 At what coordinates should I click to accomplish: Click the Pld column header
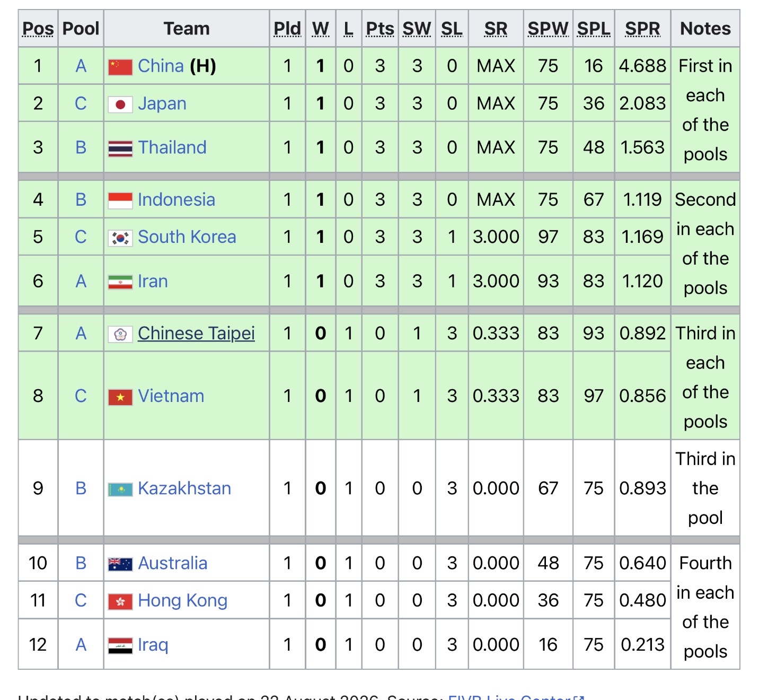(287, 29)
